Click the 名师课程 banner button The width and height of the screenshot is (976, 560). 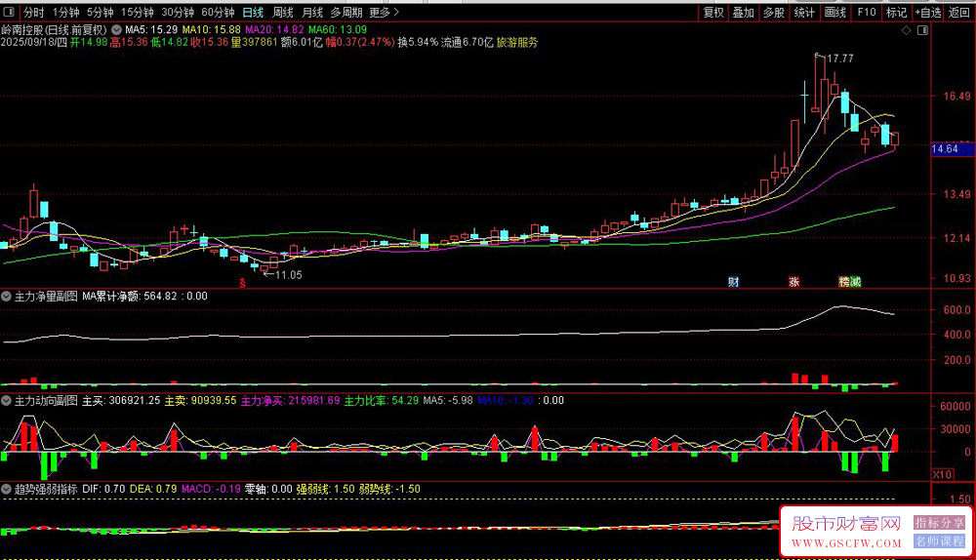tap(939, 541)
